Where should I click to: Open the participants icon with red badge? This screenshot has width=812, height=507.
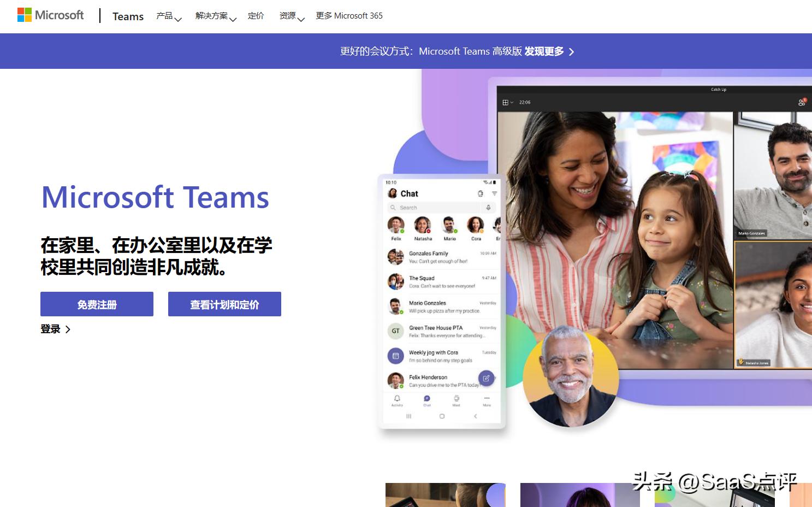coord(803,102)
